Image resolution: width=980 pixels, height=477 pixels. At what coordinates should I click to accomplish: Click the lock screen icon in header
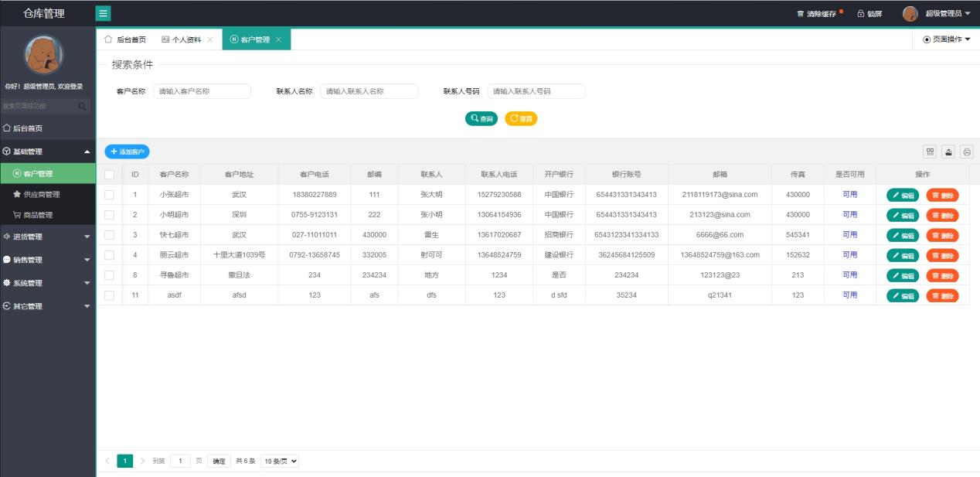pos(861,14)
